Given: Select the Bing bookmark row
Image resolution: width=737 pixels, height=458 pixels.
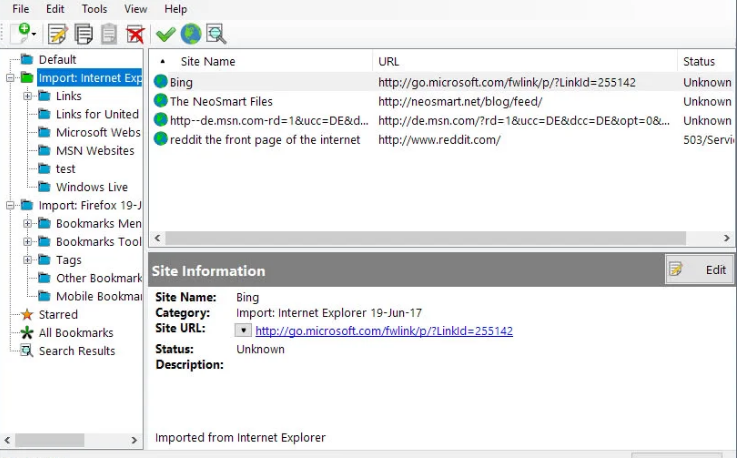Looking at the screenshot, I should coord(442,82).
